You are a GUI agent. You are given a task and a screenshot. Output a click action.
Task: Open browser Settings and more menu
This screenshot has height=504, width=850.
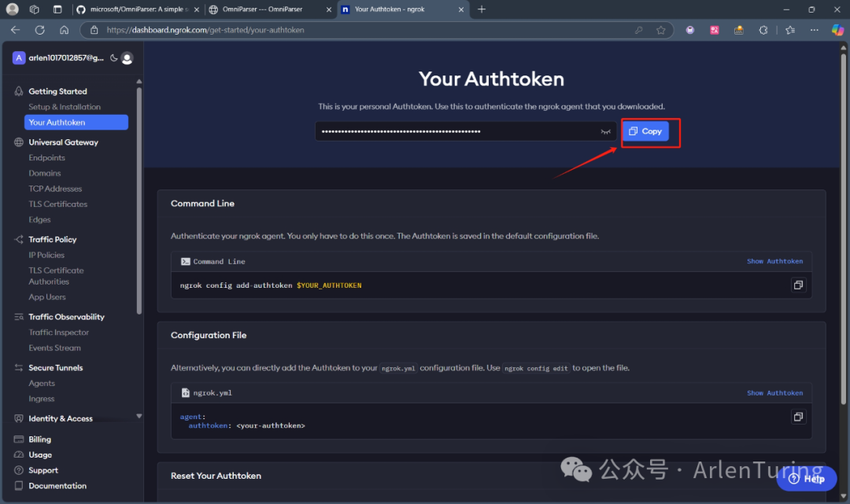point(815,31)
